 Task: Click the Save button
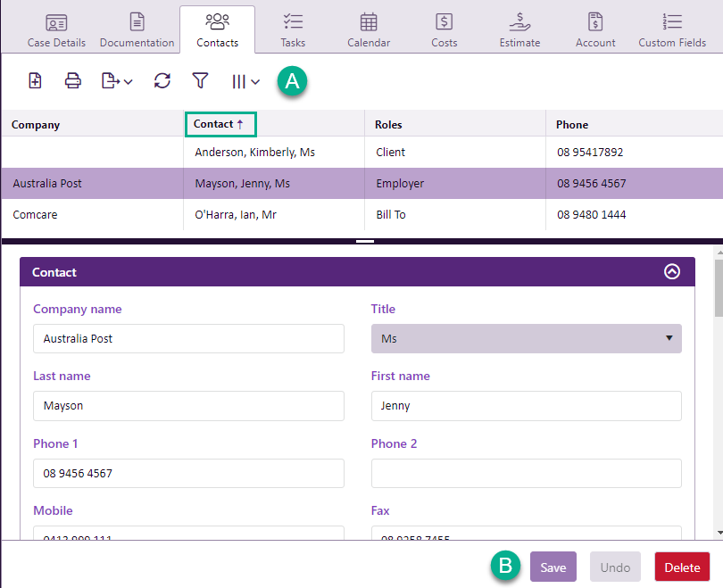point(553,567)
